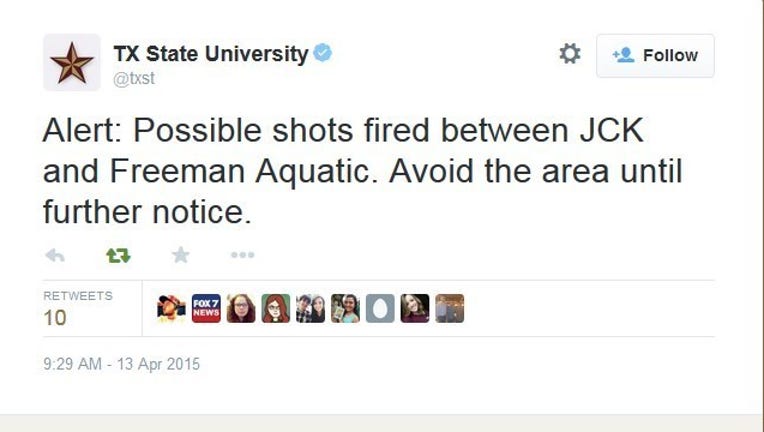Open the three-dot more options menu
The image size is (764, 432).
point(243,255)
